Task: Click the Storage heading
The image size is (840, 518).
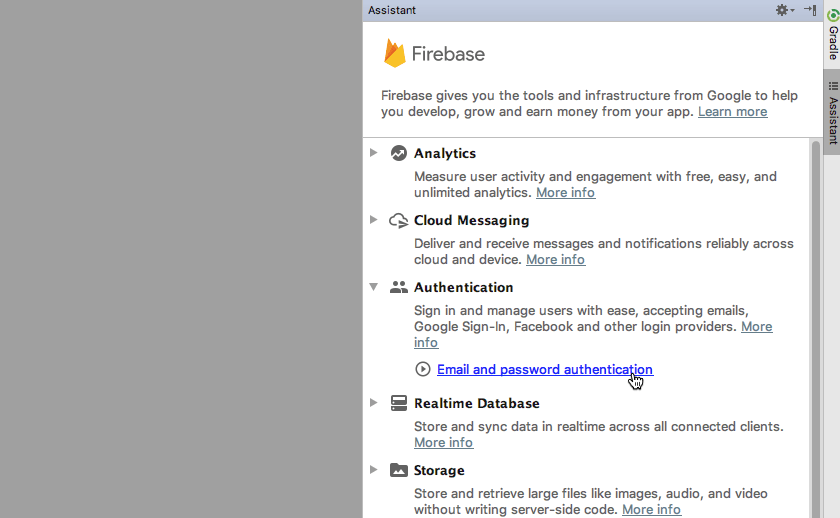Action: 439,470
